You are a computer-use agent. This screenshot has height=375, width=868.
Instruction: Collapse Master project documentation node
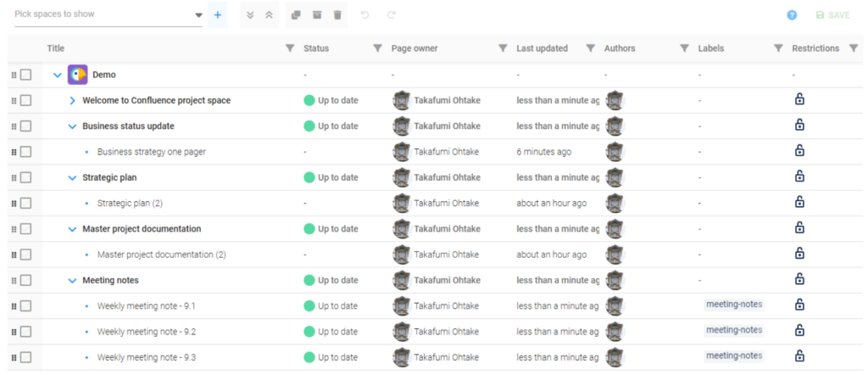click(x=72, y=229)
